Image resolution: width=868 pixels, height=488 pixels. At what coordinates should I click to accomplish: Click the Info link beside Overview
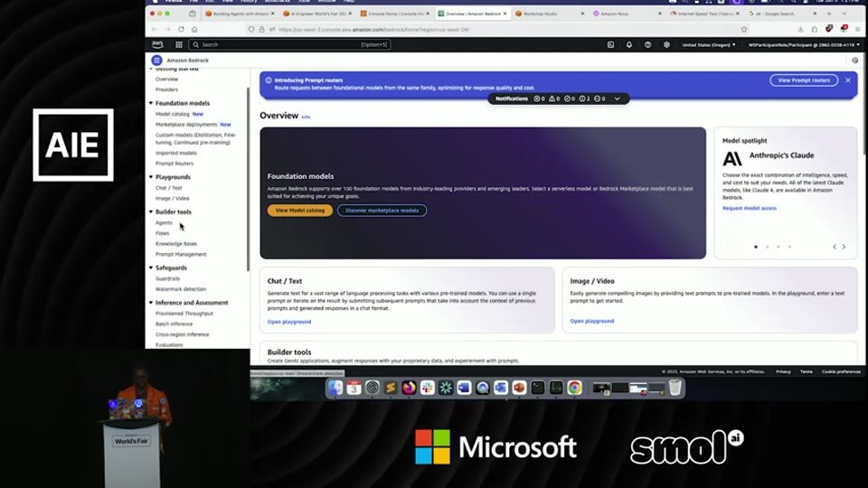point(306,117)
